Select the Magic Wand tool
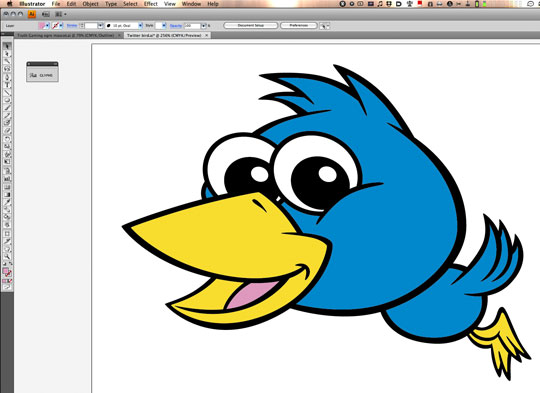This screenshot has height=393, width=540. pyautogui.click(x=7, y=61)
